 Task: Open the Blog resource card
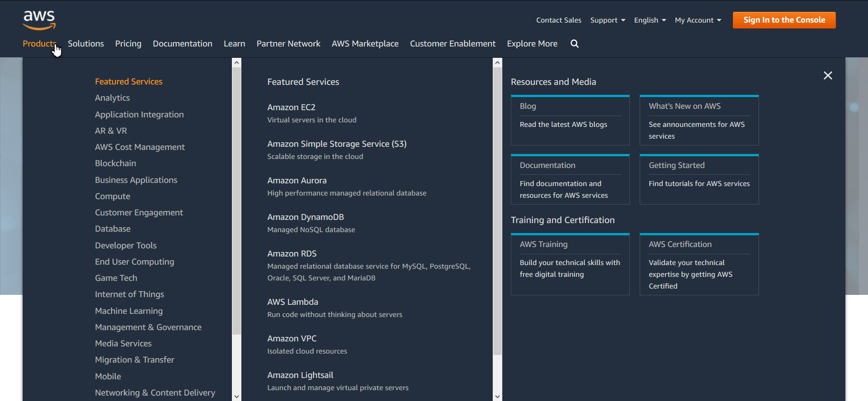570,120
